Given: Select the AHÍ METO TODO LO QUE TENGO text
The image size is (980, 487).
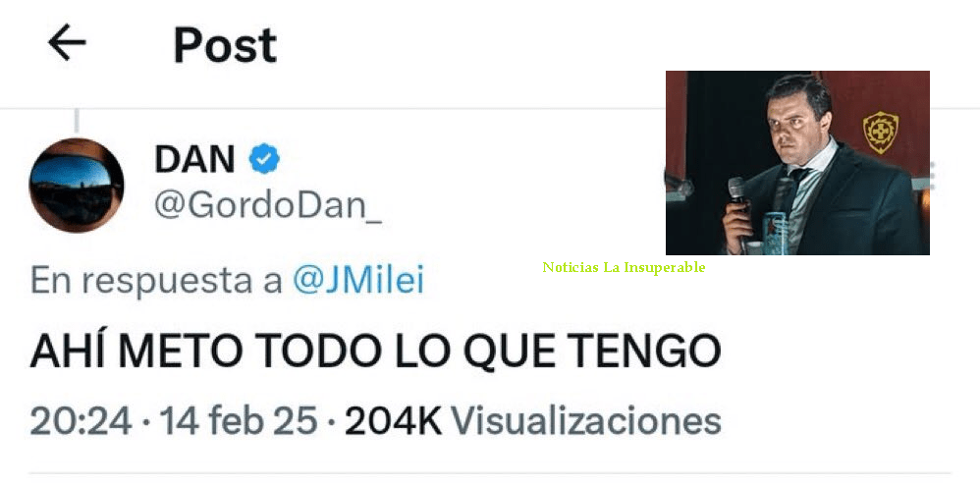Looking at the screenshot, I should [x=376, y=351].
